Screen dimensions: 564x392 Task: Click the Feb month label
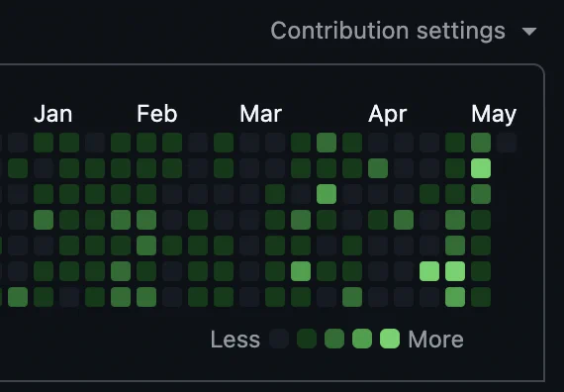pyautogui.click(x=157, y=114)
